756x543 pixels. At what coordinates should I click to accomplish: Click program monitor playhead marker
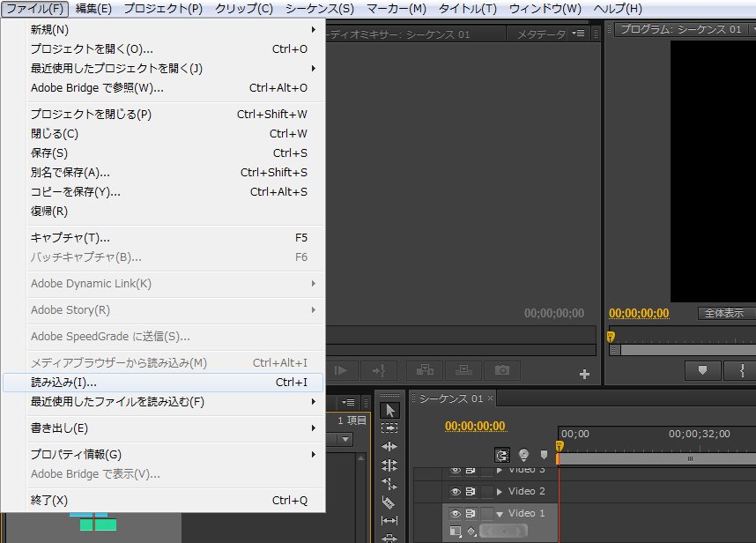(611, 336)
